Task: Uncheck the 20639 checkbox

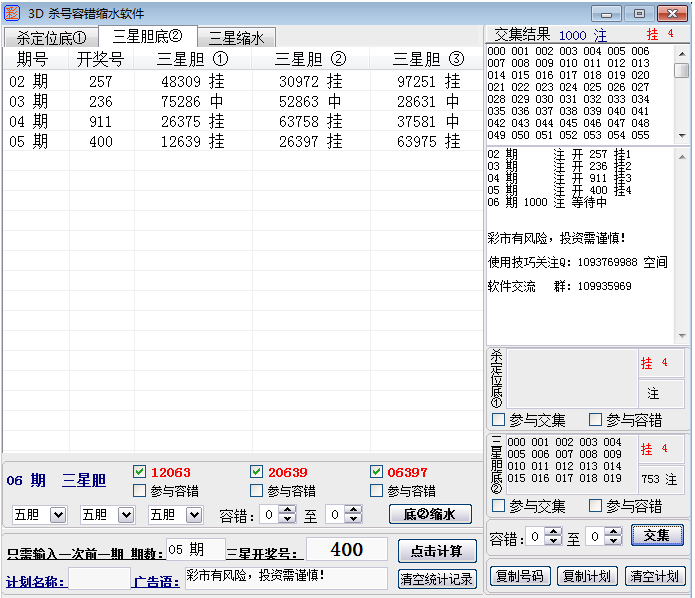Action: pyautogui.click(x=257, y=472)
